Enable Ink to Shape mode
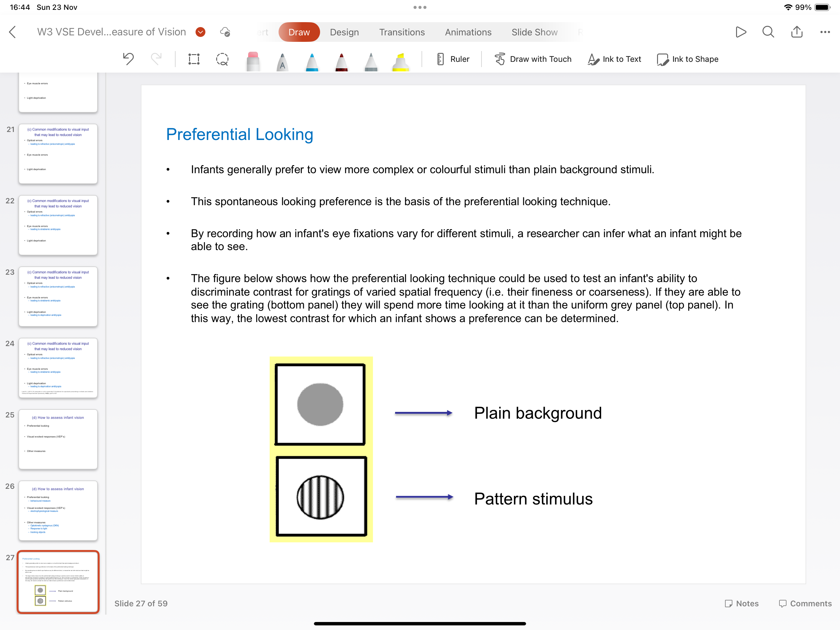The width and height of the screenshot is (840, 630). click(x=688, y=59)
